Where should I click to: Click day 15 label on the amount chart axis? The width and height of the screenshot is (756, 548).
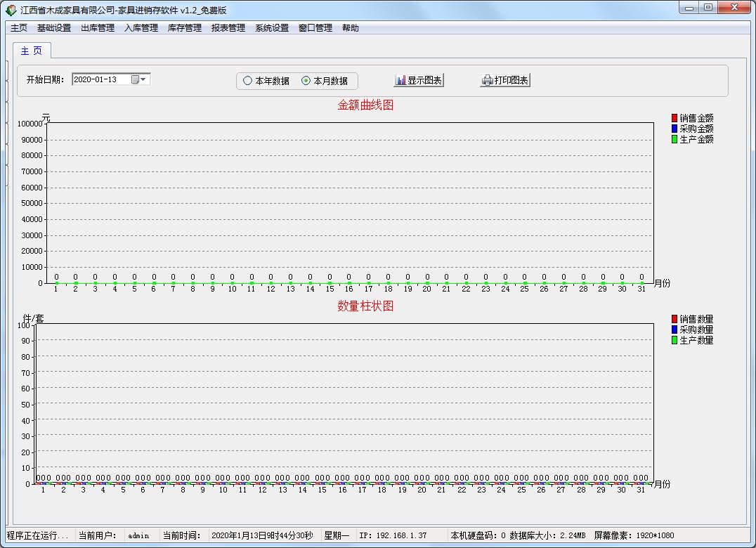330,289
